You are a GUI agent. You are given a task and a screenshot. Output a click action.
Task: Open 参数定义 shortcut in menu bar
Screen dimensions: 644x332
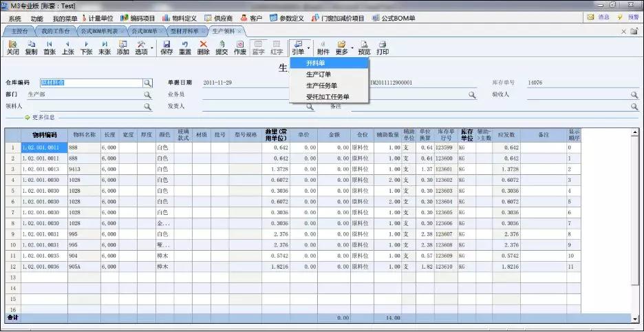pos(287,19)
